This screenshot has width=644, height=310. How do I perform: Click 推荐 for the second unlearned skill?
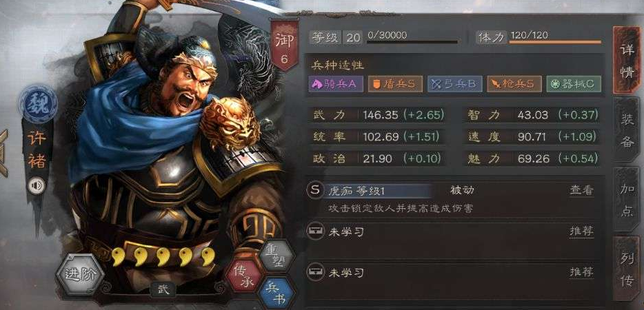point(581,272)
